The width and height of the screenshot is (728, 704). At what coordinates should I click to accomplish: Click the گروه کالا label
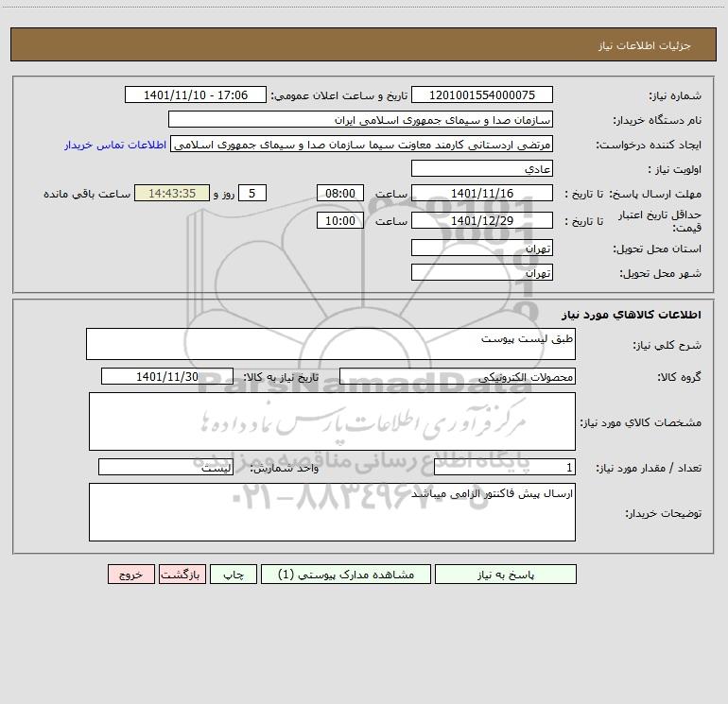click(x=679, y=377)
